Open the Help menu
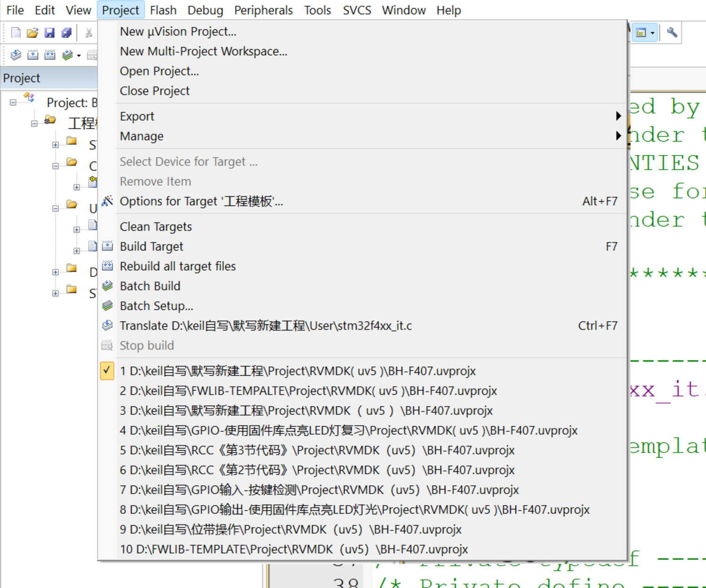 coord(449,10)
